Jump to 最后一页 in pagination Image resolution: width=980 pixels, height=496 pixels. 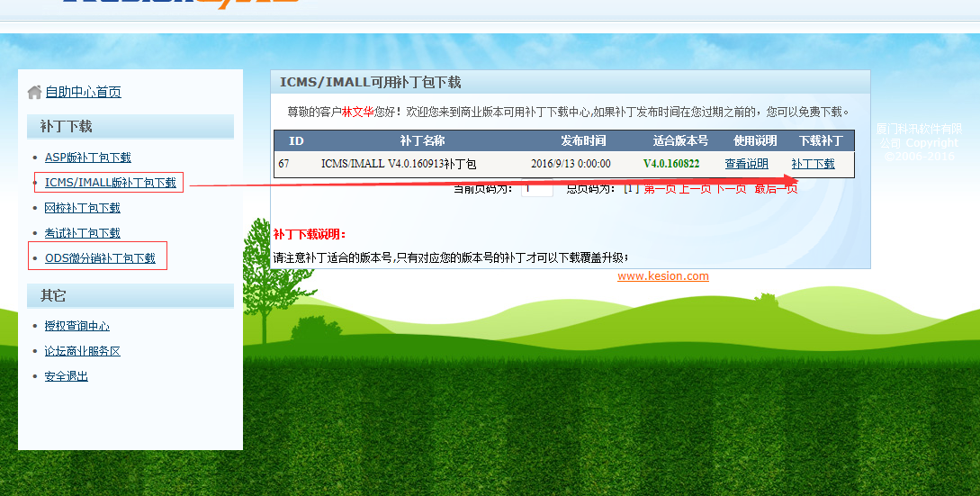pyautogui.click(x=776, y=189)
